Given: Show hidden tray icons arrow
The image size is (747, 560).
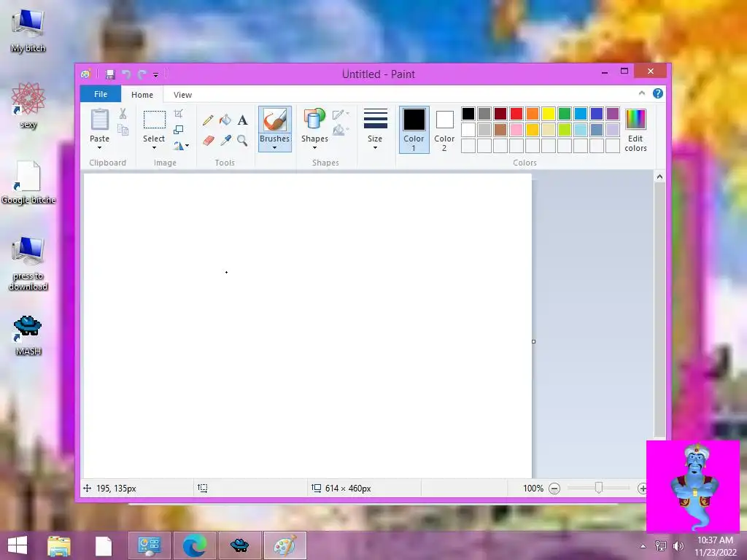Looking at the screenshot, I should 643,546.
